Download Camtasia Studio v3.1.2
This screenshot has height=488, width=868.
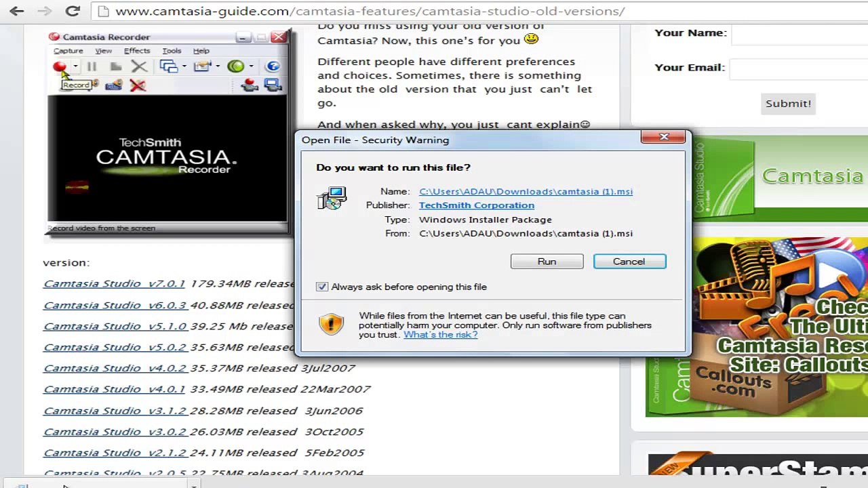tap(115, 411)
